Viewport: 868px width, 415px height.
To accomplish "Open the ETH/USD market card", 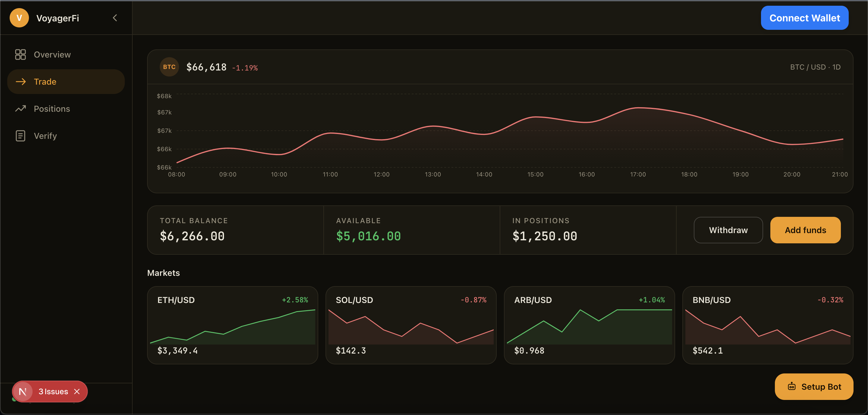I will point(232,325).
